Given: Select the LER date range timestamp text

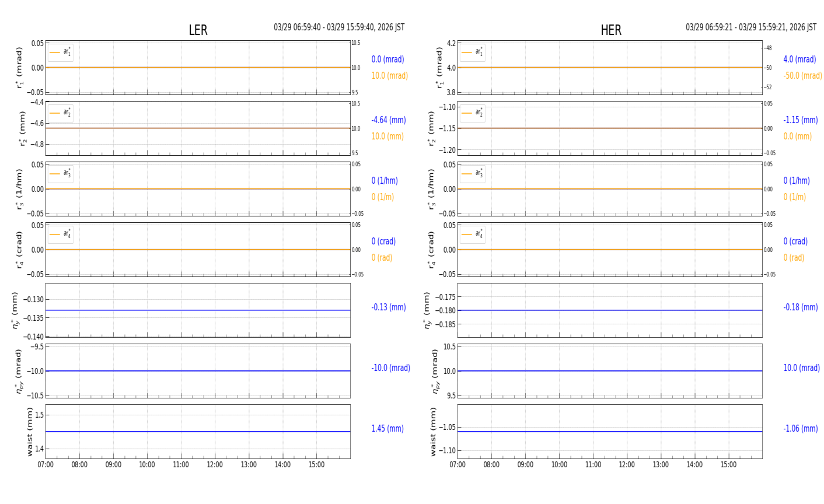Looking at the screenshot, I should (339, 27).
